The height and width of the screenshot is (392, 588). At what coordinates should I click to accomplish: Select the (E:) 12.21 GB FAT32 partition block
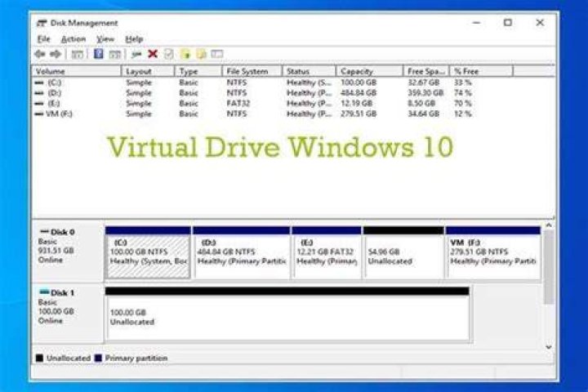327,253
